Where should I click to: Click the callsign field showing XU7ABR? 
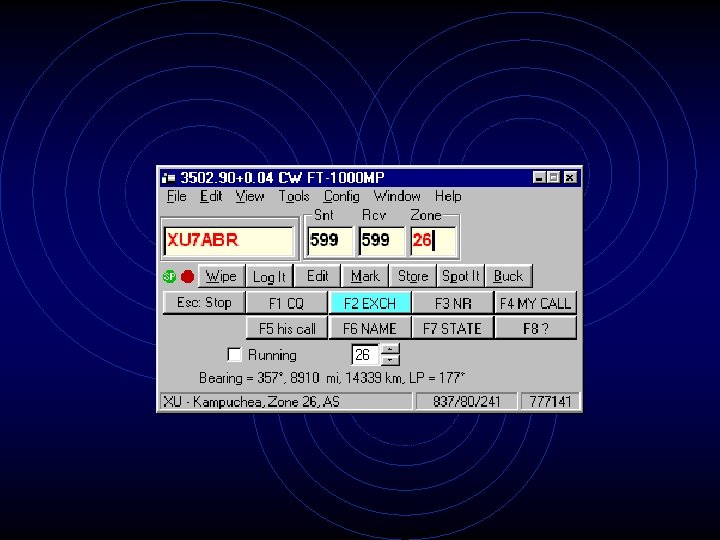pos(229,240)
